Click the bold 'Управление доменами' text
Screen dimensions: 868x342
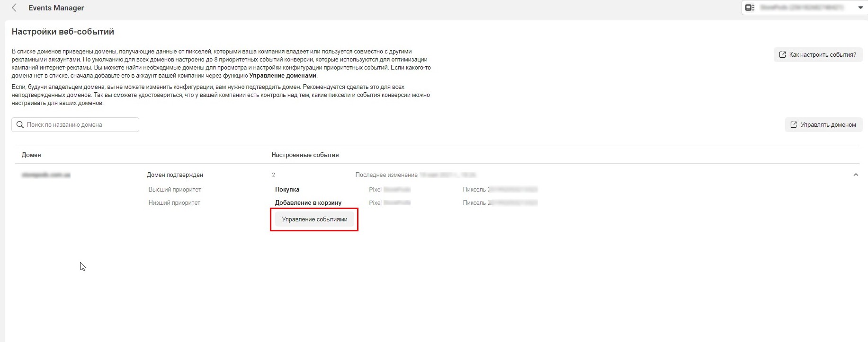283,76
